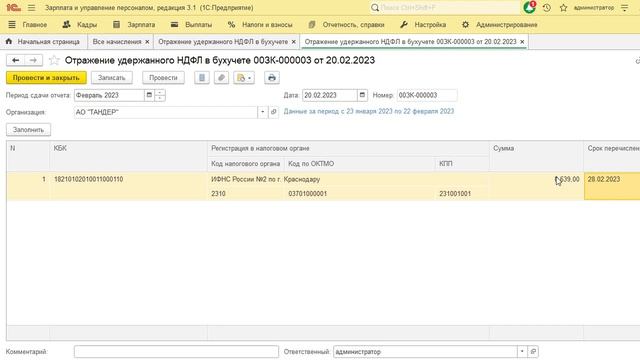Click the Сумма column header
This screenshot has height=360, width=640.
coord(536,156)
